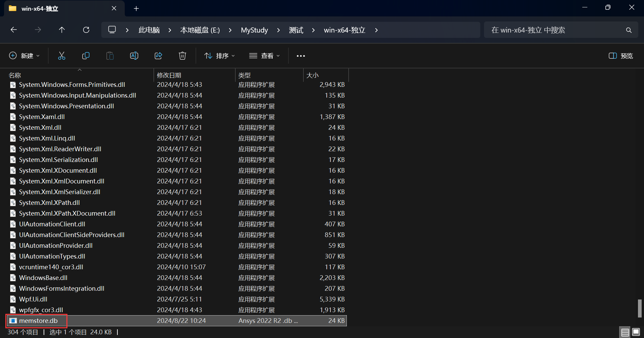Go up one folder level
Image resolution: width=644 pixels, height=338 pixels.
[x=62, y=30]
